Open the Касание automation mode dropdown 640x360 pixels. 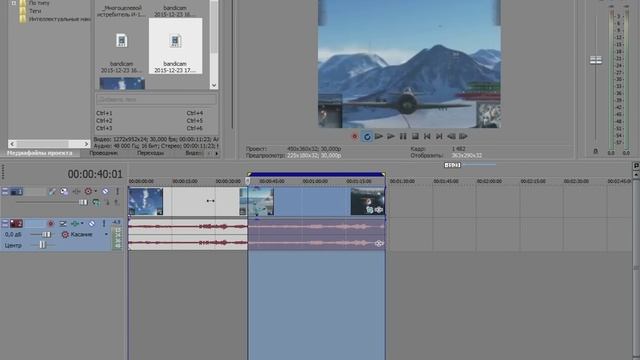click(x=107, y=234)
